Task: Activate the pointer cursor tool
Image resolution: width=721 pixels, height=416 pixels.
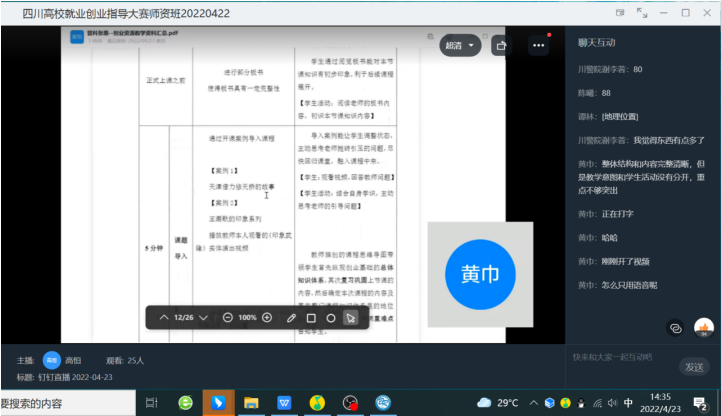Action: [x=350, y=318]
